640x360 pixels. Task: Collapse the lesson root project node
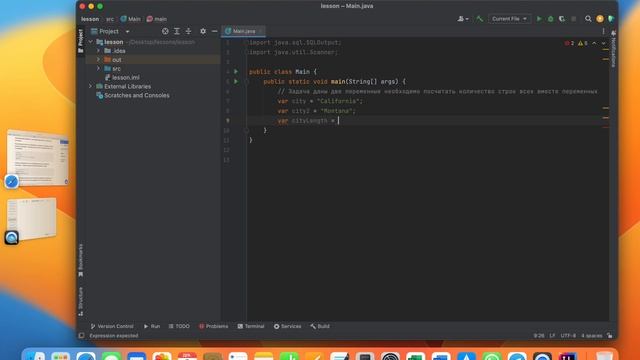pyautogui.click(x=91, y=42)
